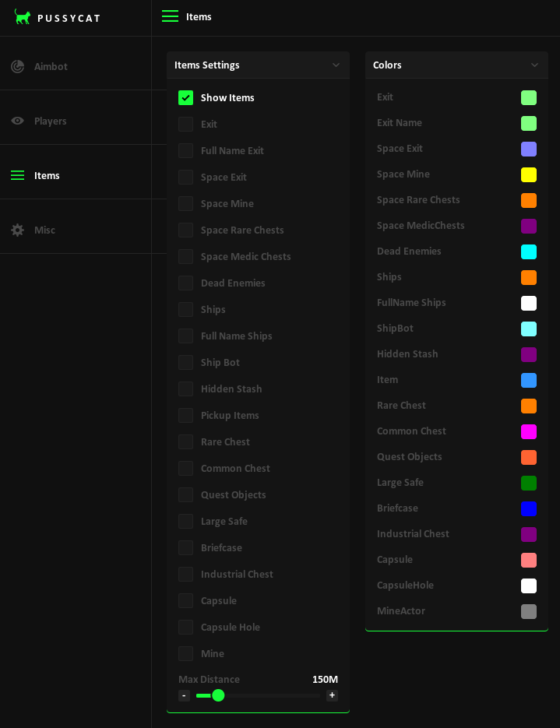Enable the Rare Chest checkbox
The height and width of the screenshot is (728, 560).
tap(185, 441)
